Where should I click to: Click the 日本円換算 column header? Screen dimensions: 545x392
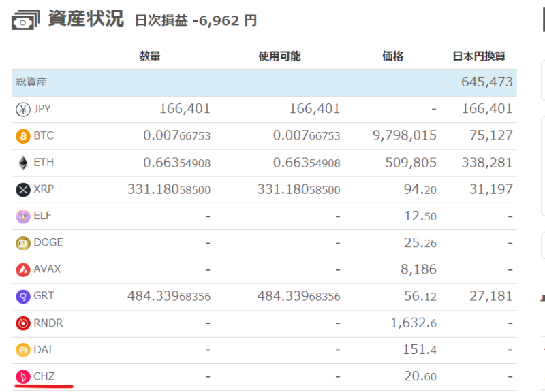479,56
